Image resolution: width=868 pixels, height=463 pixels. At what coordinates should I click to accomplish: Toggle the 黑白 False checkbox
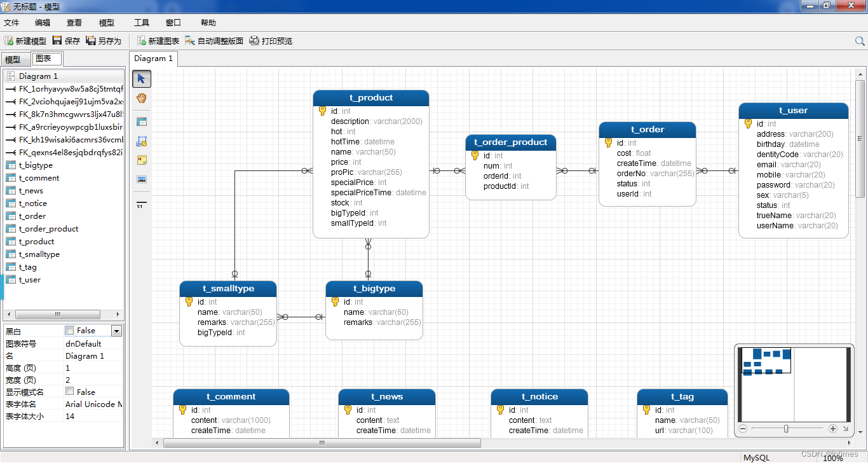pyautogui.click(x=69, y=331)
